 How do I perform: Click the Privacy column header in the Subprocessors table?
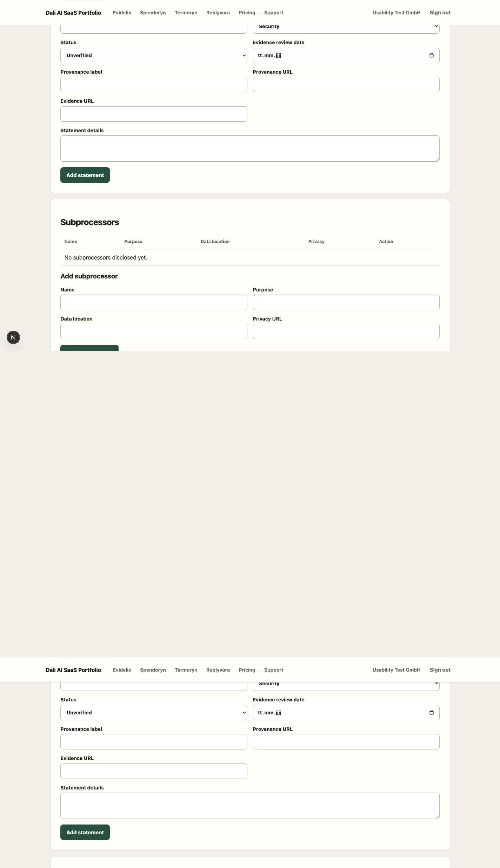316,241
